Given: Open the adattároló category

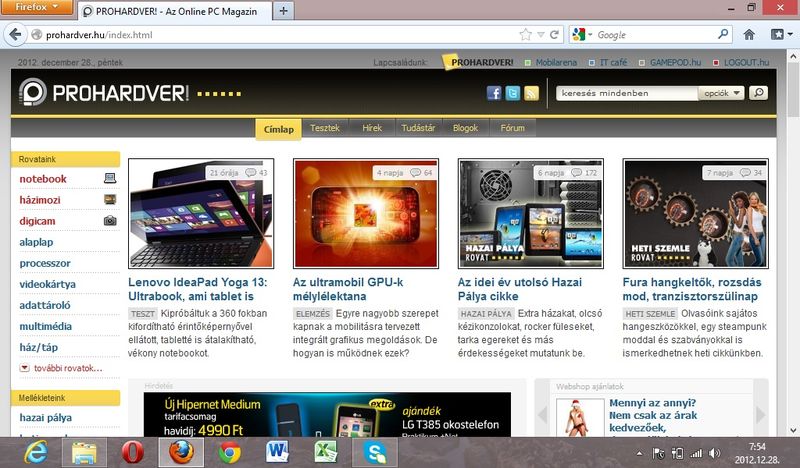Looking at the screenshot, I should (x=45, y=305).
